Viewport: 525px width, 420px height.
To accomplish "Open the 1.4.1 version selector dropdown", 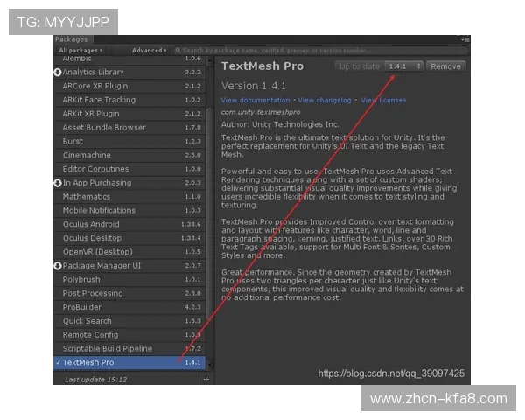I will [x=402, y=66].
